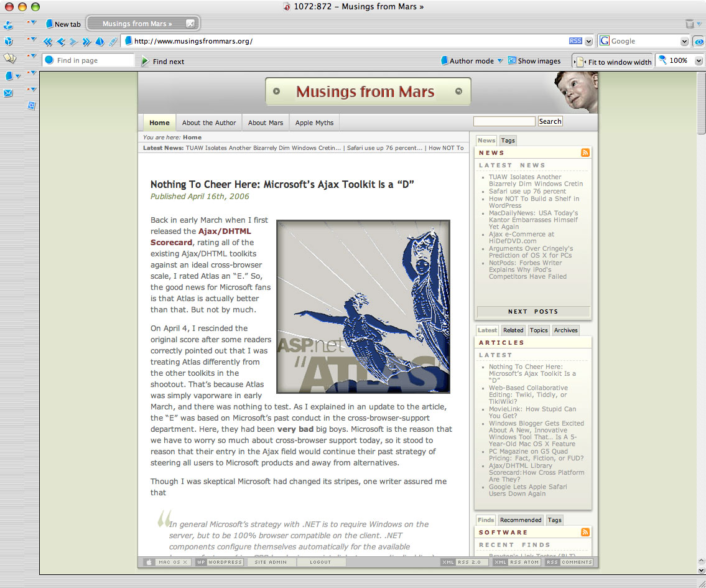Click the rewind navigation button
706x588 pixels.
48,42
